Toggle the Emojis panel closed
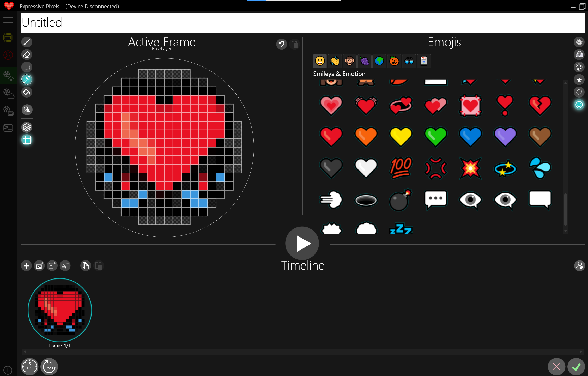Screen dimensions: 588x376 (579, 104)
